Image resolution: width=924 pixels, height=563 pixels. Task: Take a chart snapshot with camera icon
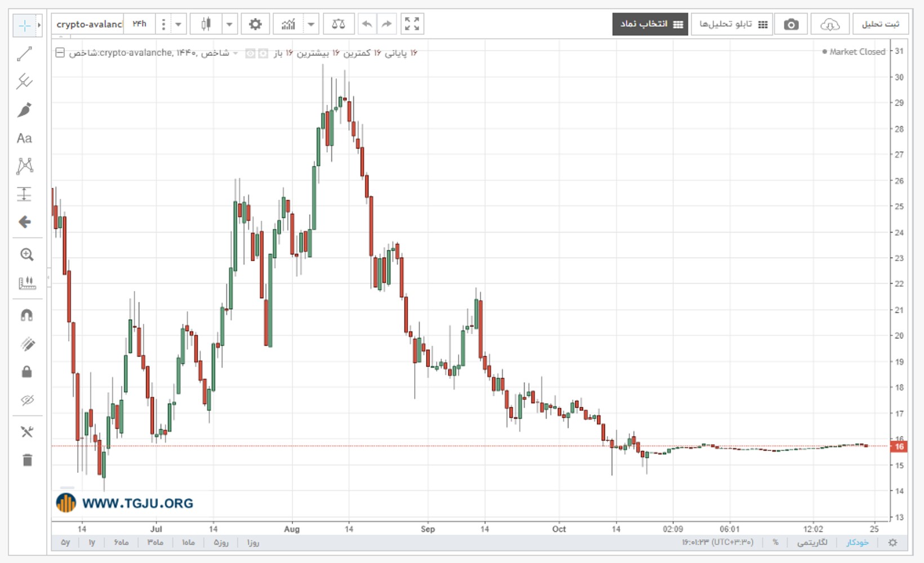(x=791, y=24)
